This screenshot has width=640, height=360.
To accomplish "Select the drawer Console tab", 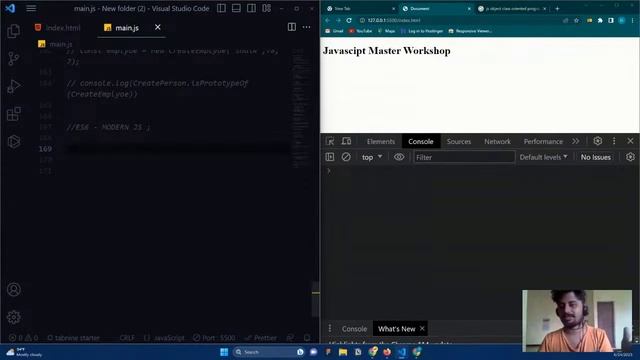I will point(354,329).
